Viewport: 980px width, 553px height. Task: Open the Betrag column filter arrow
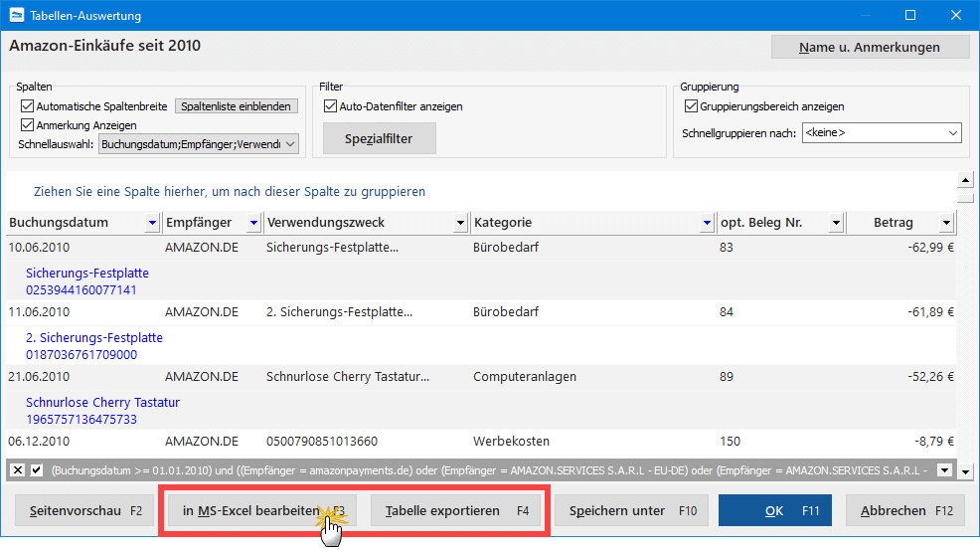pos(946,222)
